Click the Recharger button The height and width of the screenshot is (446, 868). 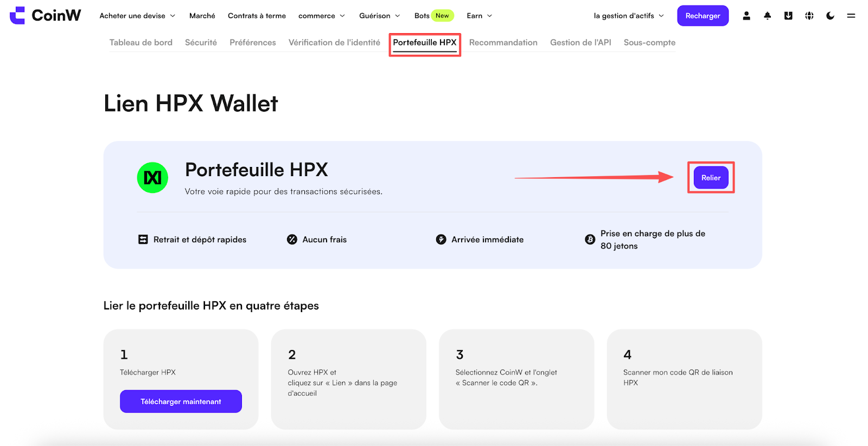point(703,16)
